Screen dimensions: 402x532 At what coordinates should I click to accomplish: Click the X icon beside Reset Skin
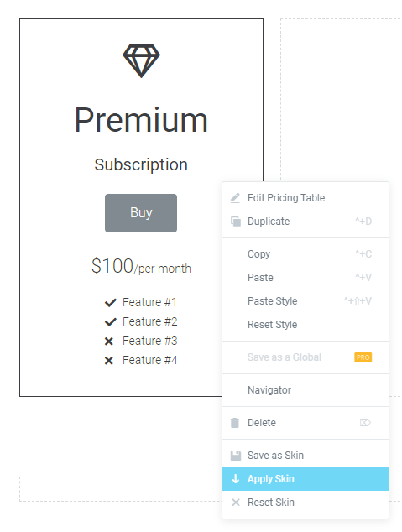[x=236, y=502]
